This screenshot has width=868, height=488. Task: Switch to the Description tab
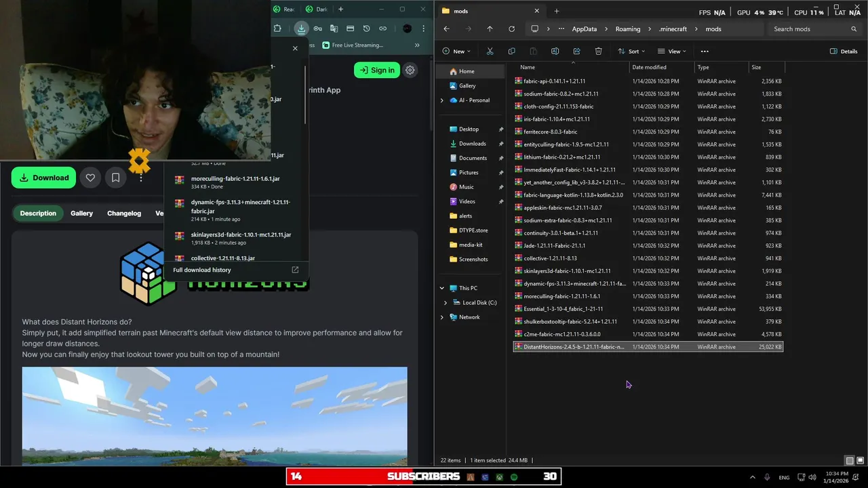[x=38, y=213]
